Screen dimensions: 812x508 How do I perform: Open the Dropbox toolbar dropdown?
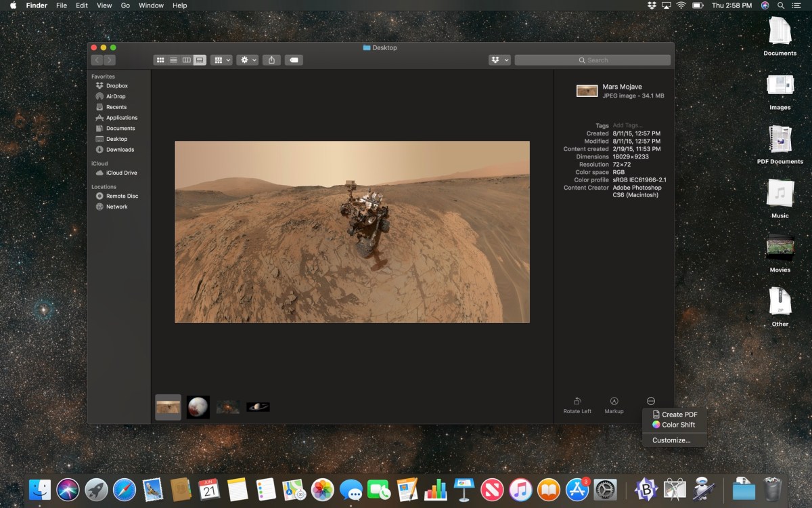(499, 60)
